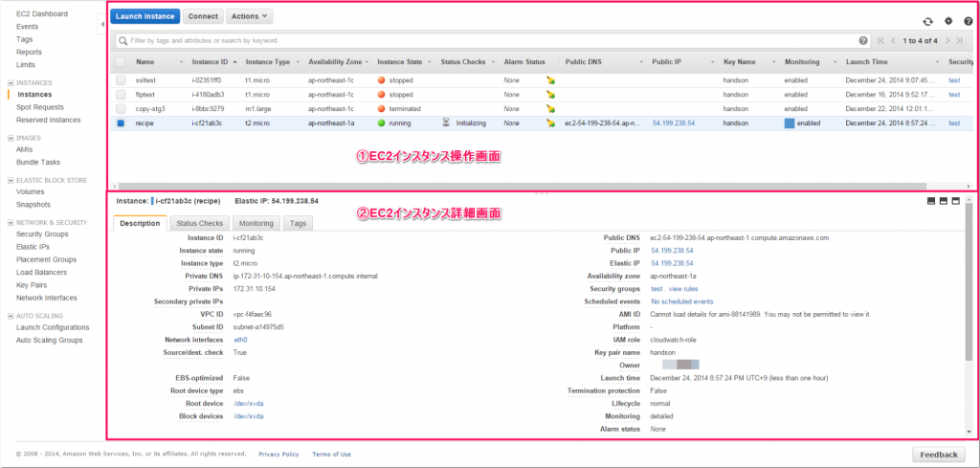Image resolution: width=980 pixels, height=468 pixels.
Task: Open the eth0 network interface link
Action: (x=240, y=340)
